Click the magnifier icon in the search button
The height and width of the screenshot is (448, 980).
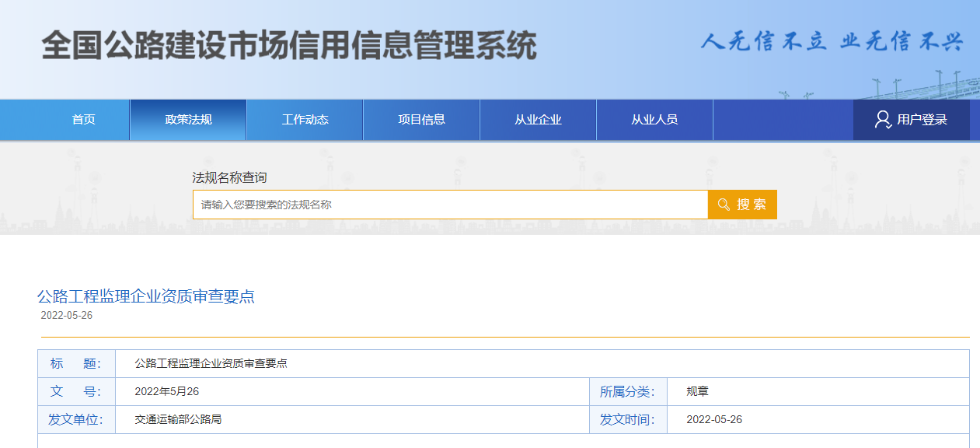[x=724, y=205]
